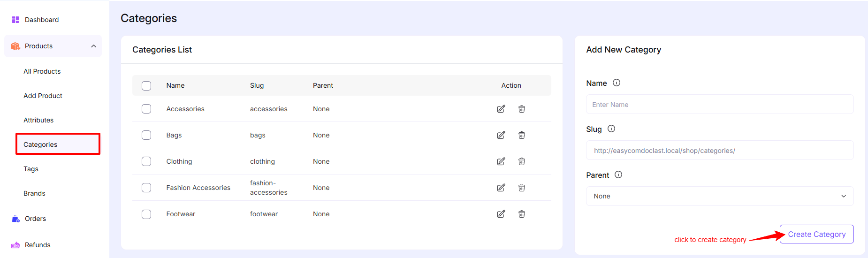This screenshot has height=258, width=868.
Task: Edit the Accessories category
Action: (x=501, y=109)
